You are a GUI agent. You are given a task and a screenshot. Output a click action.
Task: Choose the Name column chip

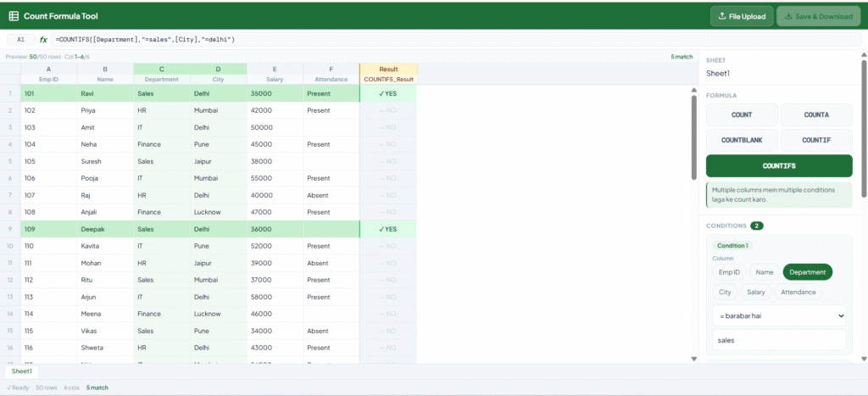(x=765, y=272)
